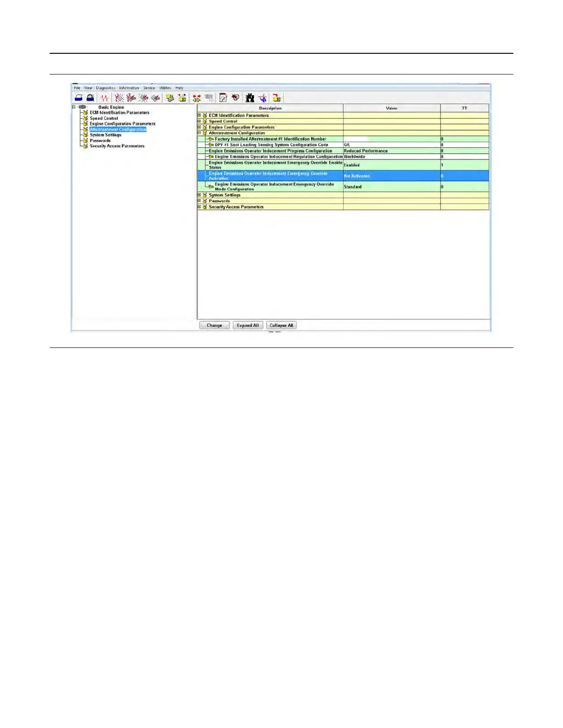Screen dimensions: 563x728
Task: Click the toolbar icon left of the binoculars
Action: [x=236, y=98]
